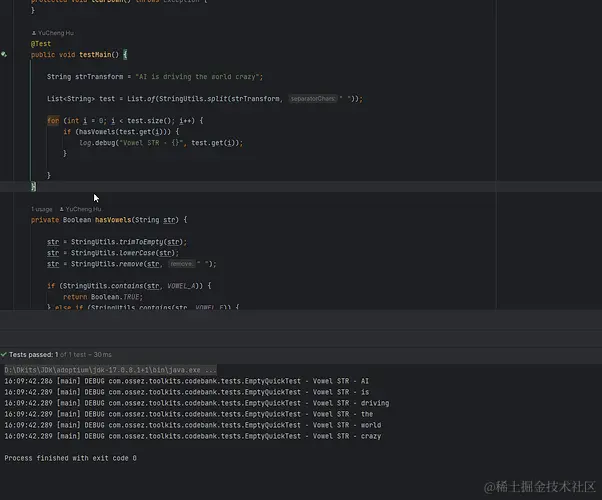Click the highlighted closing brace of testMain
The image size is (602, 500).
click(x=33, y=187)
